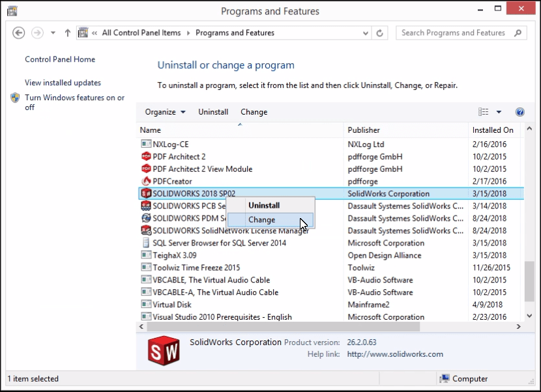Click the refresh icon beside address bar
This screenshot has height=392, width=541.
382,33
